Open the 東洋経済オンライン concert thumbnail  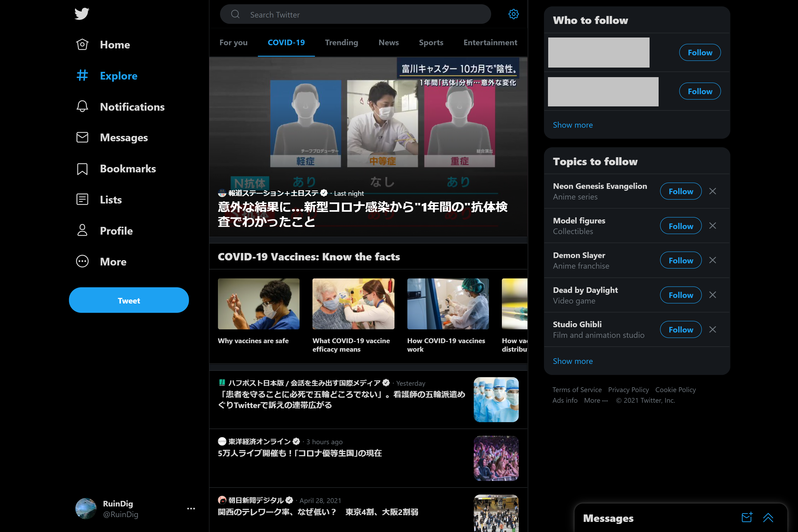click(496, 458)
